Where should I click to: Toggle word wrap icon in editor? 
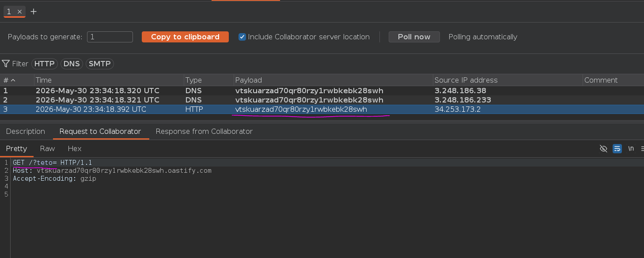coord(617,148)
